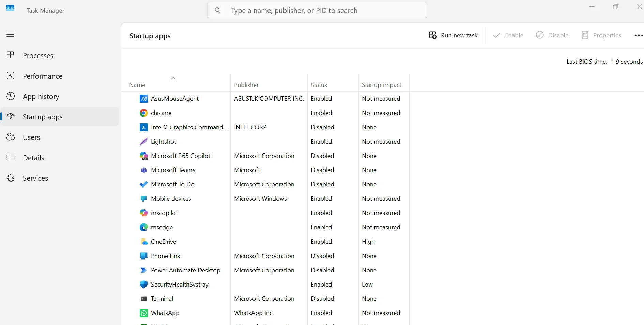This screenshot has width=644, height=325.
Task: Click the App history clock icon
Action: [x=11, y=96]
